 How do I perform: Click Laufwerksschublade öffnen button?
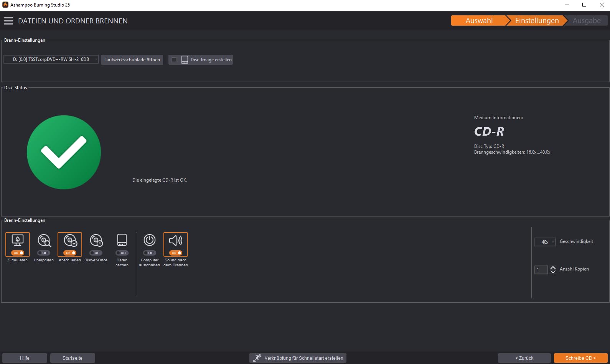132,60
